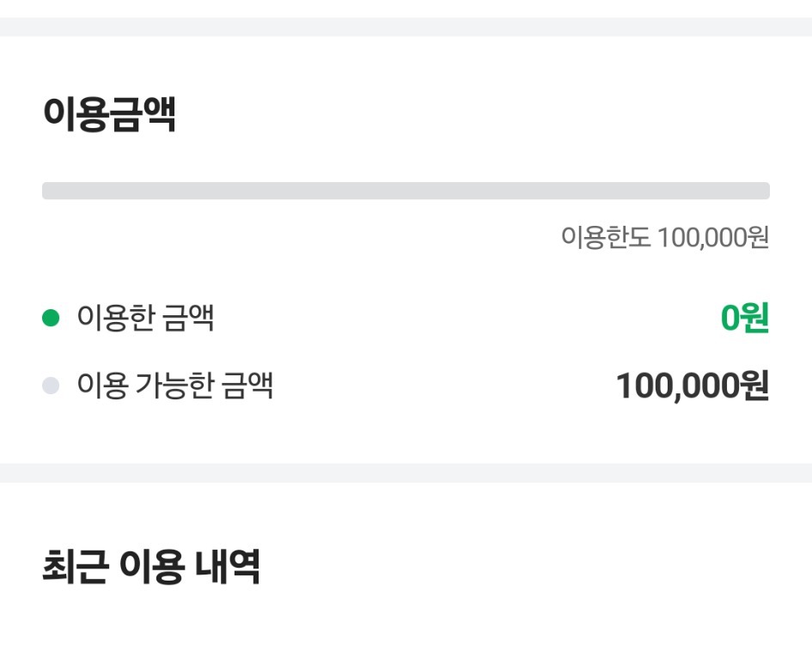Enable the used amount highlight dot

click(x=50, y=317)
